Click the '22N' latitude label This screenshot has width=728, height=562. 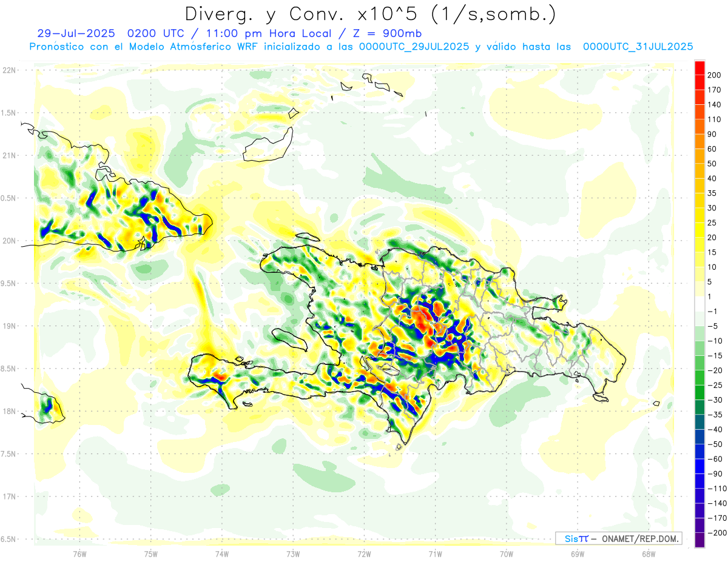click(x=9, y=70)
